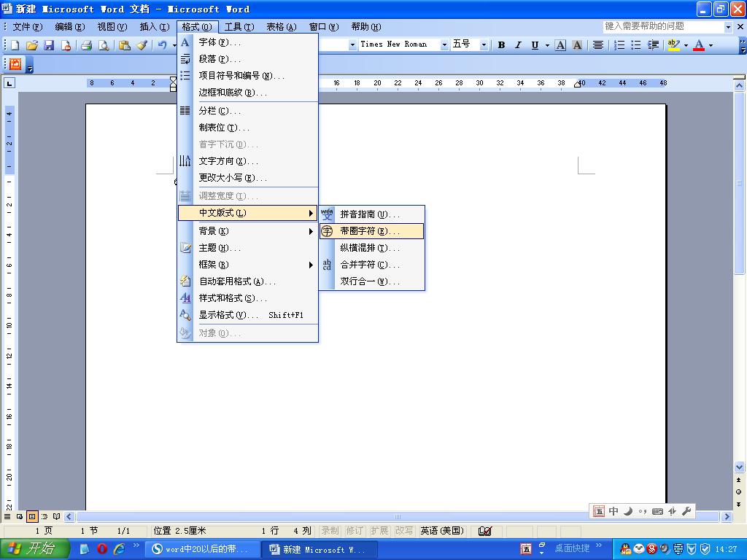747x560 pixels.
Task: Apply Underline to text
Action: pyautogui.click(x=534, y=45)
